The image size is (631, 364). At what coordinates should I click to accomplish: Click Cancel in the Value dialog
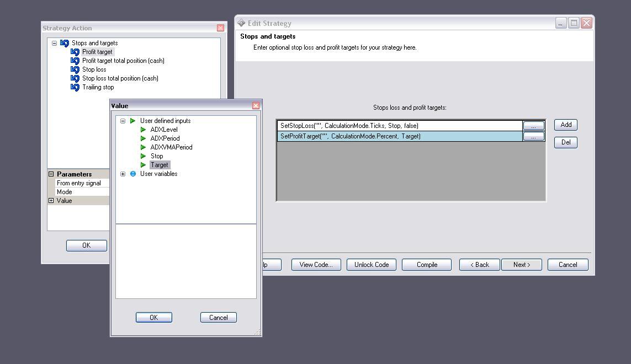click(x=219, y=317)
